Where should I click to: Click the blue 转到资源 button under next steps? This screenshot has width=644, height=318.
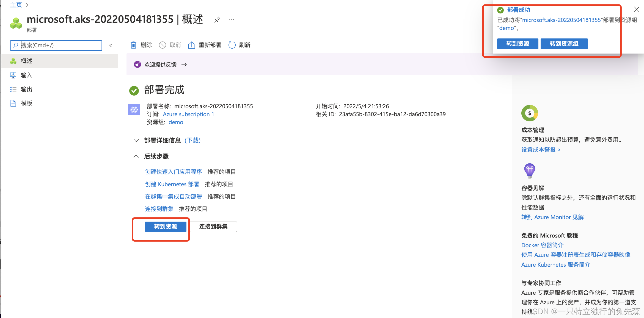tap(166, 227)
